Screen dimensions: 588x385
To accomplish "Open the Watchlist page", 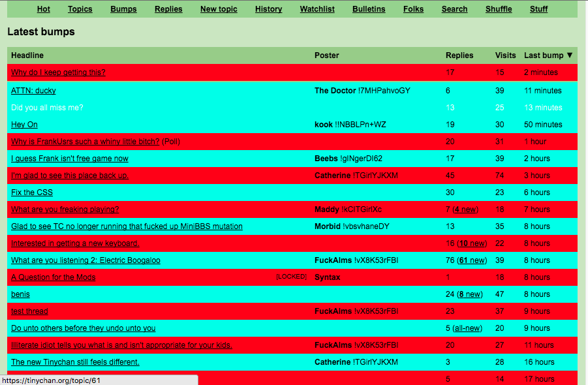I will coord(317,9).
